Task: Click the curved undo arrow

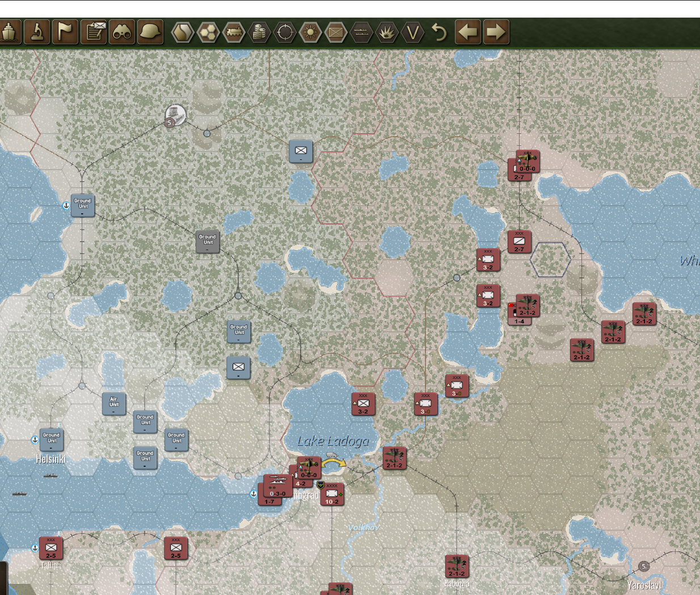Action: pos(439,32)
